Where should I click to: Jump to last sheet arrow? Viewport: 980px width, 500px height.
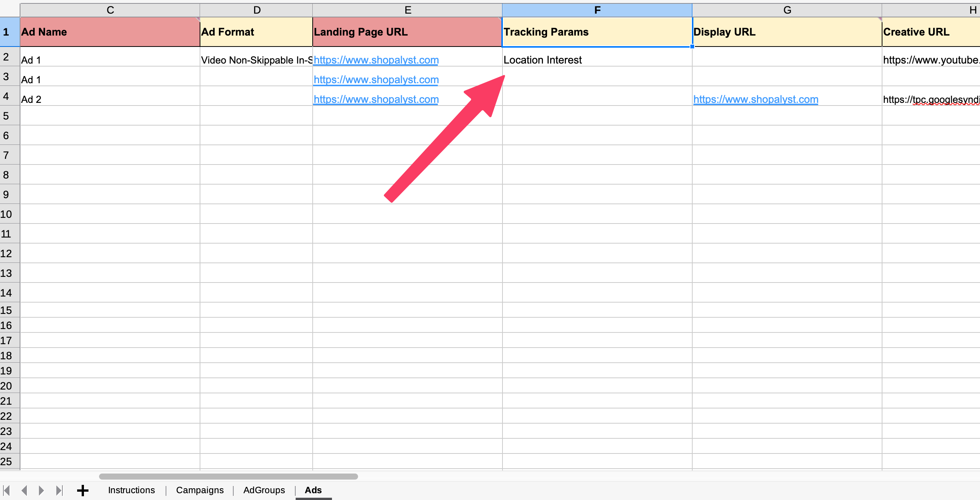pos(59,490)
